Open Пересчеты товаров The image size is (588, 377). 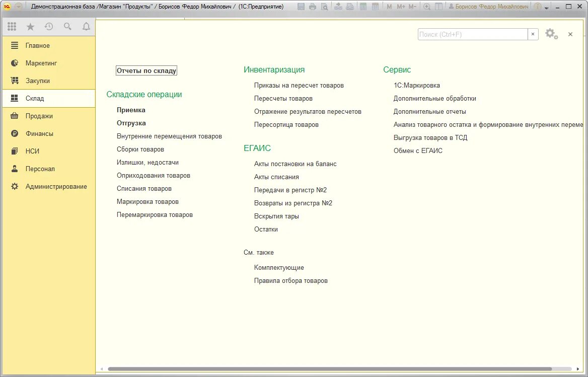(283, 98)
